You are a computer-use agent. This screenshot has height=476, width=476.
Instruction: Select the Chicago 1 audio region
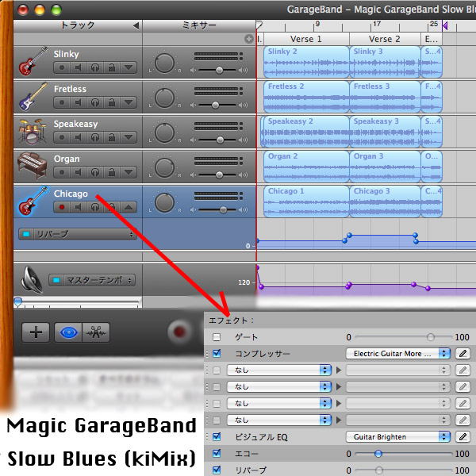pos(306,202)
